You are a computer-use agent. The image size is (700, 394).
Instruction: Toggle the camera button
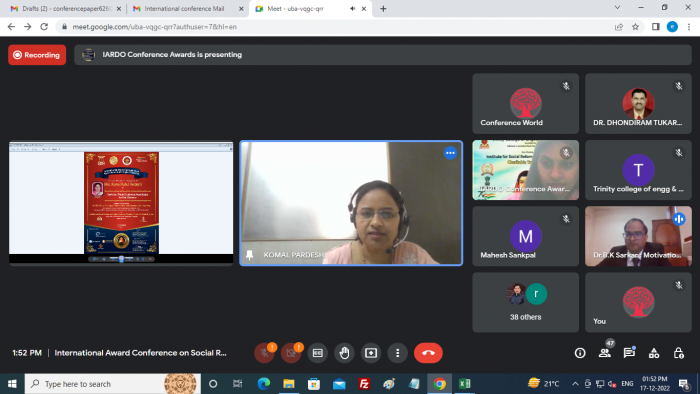[291, 353]
